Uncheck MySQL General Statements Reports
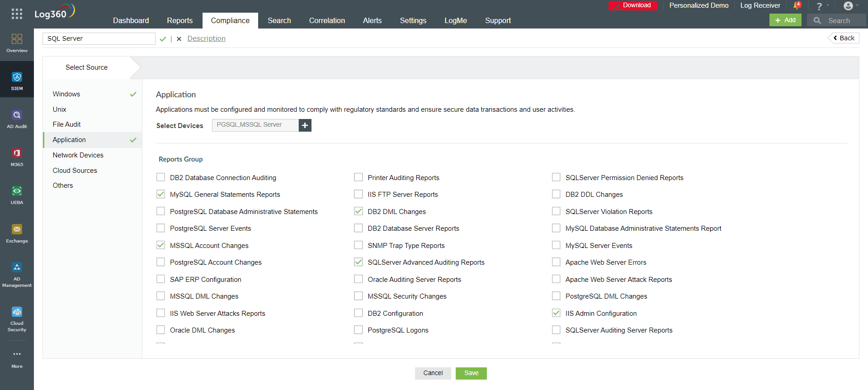868x390 pixels. 160,194
